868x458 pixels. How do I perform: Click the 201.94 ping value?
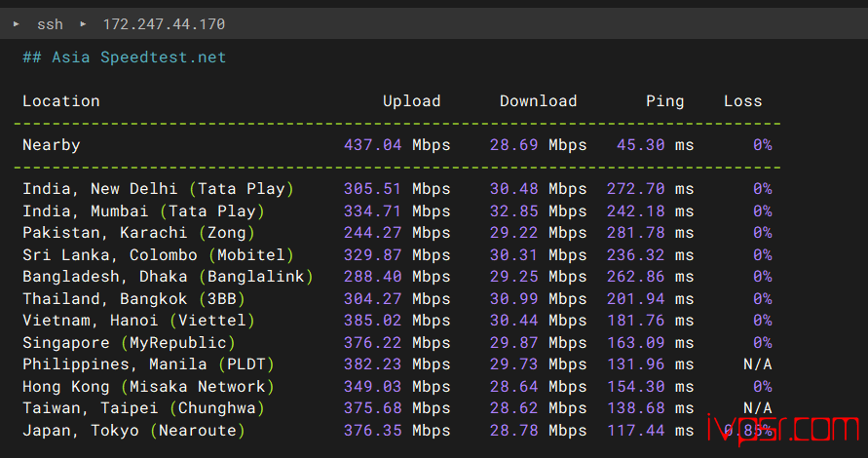pyautogui.click(x=635, y=298)
